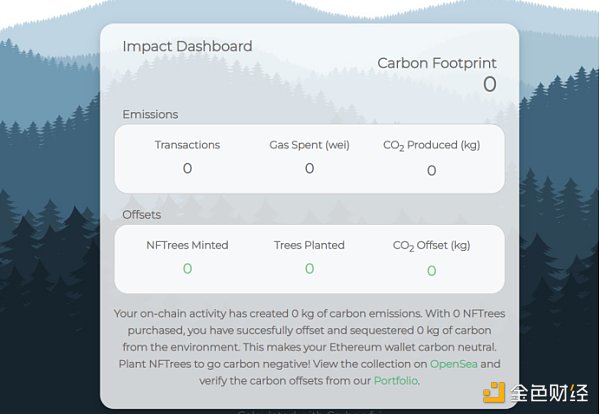Click the Carbon Footprint value zero
This screenshot has height=414, width=600.
pos(489,85)
